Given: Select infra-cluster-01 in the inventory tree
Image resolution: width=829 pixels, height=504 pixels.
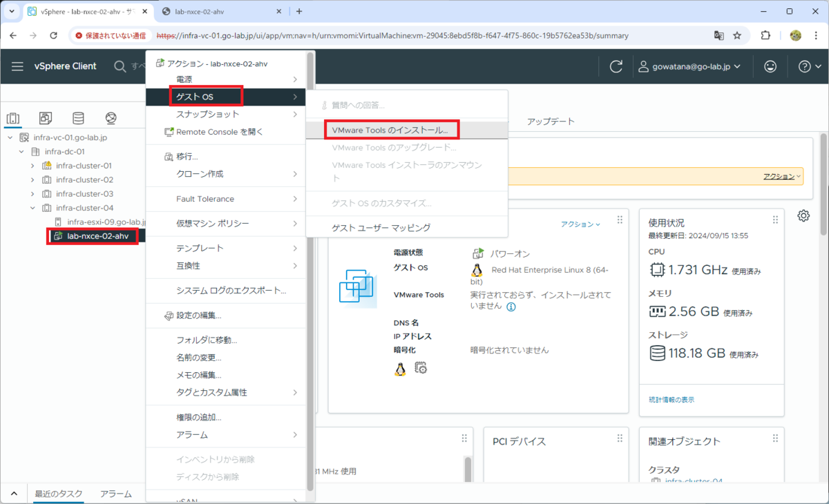Looking at the screenshot, I should coord(84,166).
